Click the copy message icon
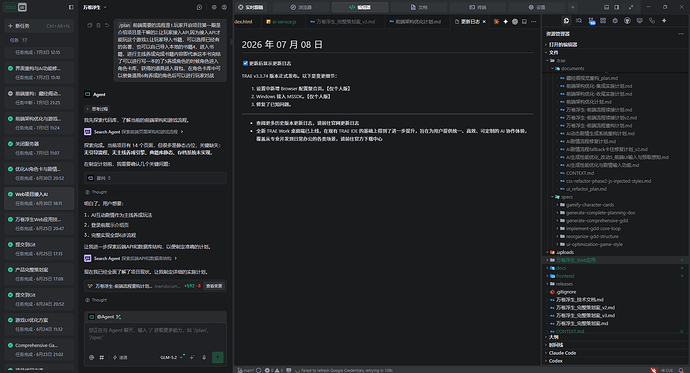The image size is (690, 373). [90, 26]
